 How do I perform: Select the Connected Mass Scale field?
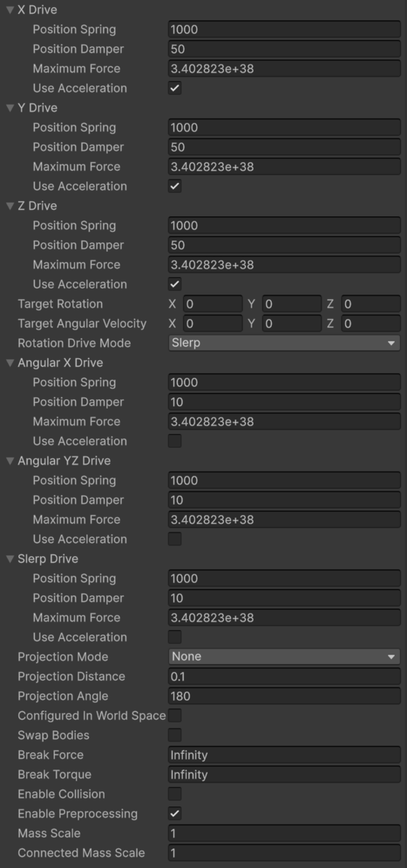[x=284, y=853]
